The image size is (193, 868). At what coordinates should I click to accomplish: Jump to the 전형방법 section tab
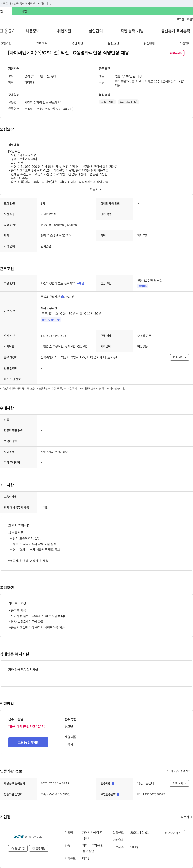click(149, 44)
